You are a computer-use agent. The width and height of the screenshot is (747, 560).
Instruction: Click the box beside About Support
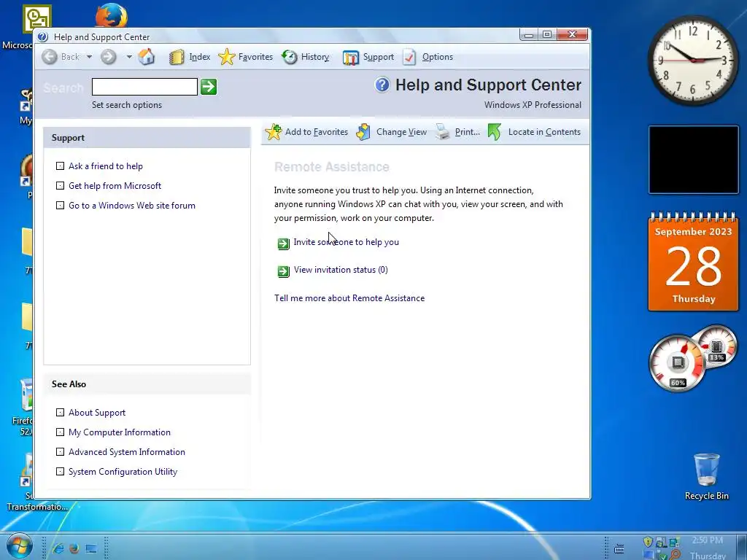click(x=60, y=413)
